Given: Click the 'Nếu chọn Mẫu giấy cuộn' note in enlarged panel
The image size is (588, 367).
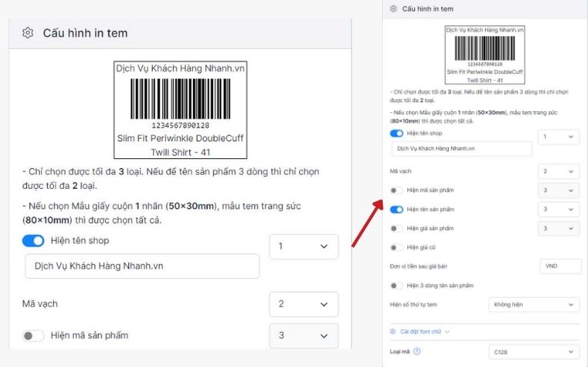Looking at the screenshot, I should point(161,213).
